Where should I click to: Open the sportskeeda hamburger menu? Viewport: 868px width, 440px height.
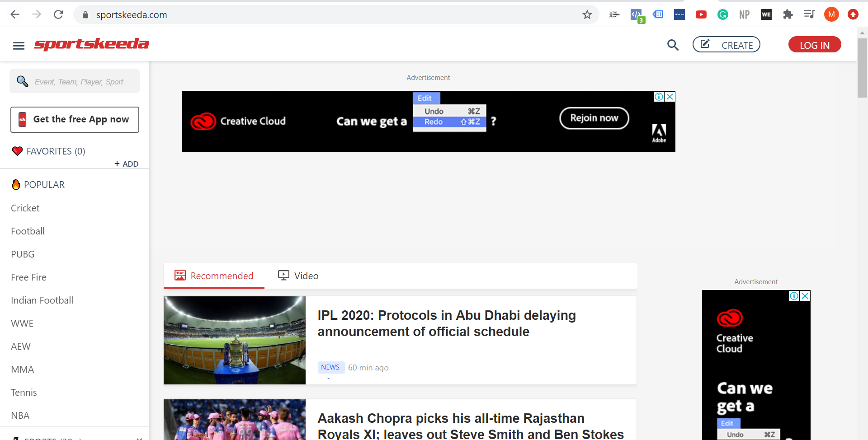tap(19, 45)
